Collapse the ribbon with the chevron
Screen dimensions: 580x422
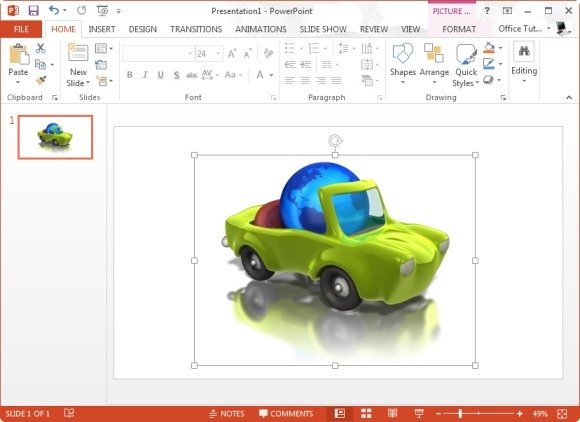pyautogui.click(x=569, y=98)
